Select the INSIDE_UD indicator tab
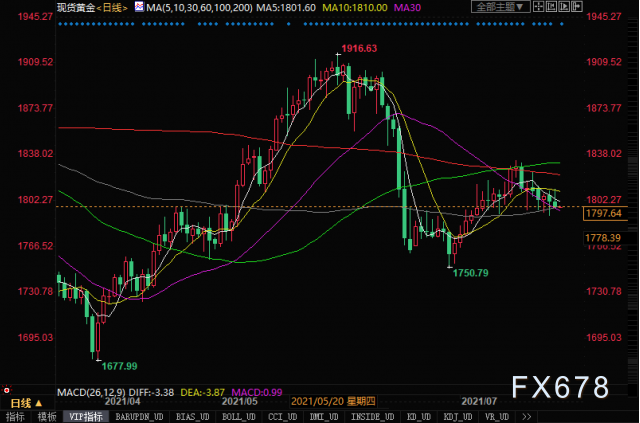This screenshot has width=640, height=423. (373, 417)
